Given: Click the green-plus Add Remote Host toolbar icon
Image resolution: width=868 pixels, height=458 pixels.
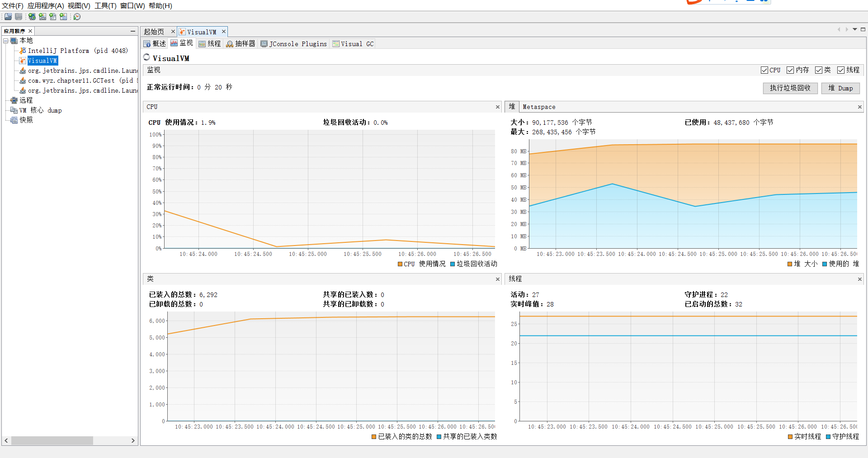Looking at the screenshot, I should tap(32, 17).
